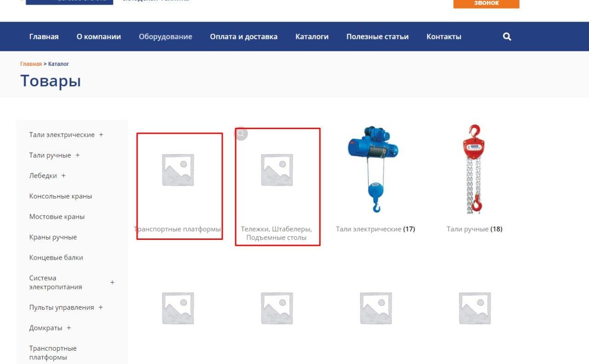Open Каталоги in the top menu
The image size is (589, 364).
pyautogui.click(x=312, y=37)
